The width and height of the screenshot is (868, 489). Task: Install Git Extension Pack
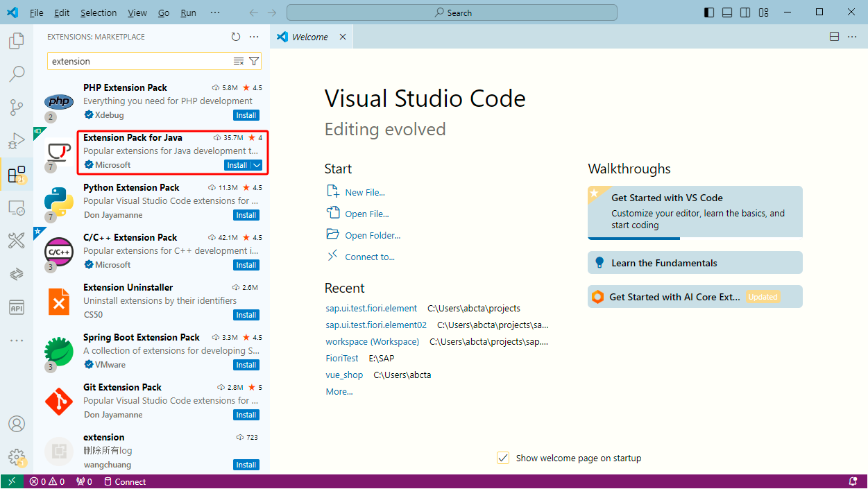[246, 415]
